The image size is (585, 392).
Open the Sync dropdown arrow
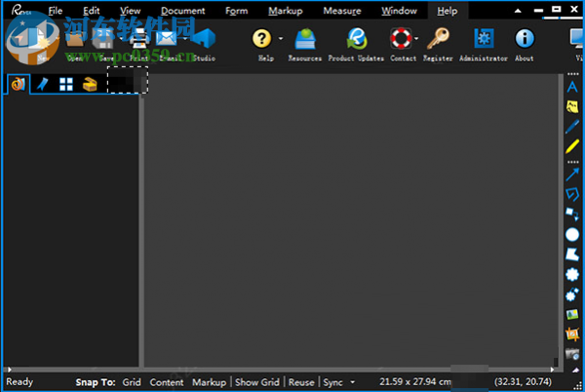point(352,382)
